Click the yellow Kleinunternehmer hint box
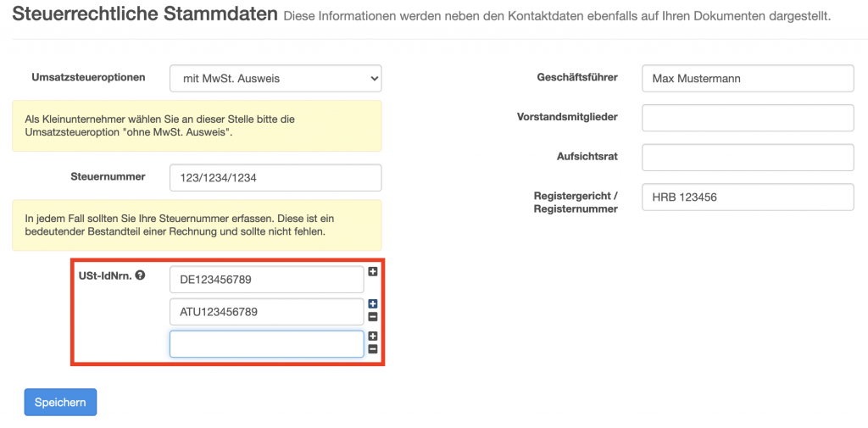The image size is (868, 428). coord(197,125)
